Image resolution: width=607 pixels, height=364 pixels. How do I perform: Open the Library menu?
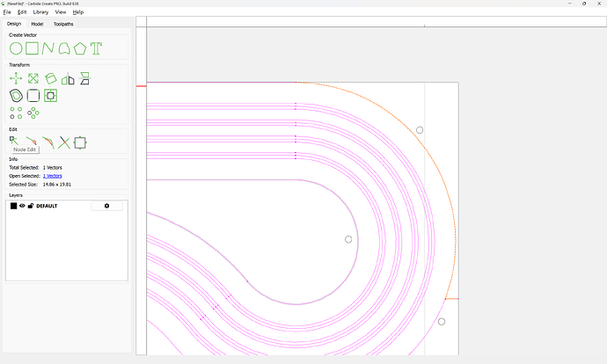click(x=40, y=12)
